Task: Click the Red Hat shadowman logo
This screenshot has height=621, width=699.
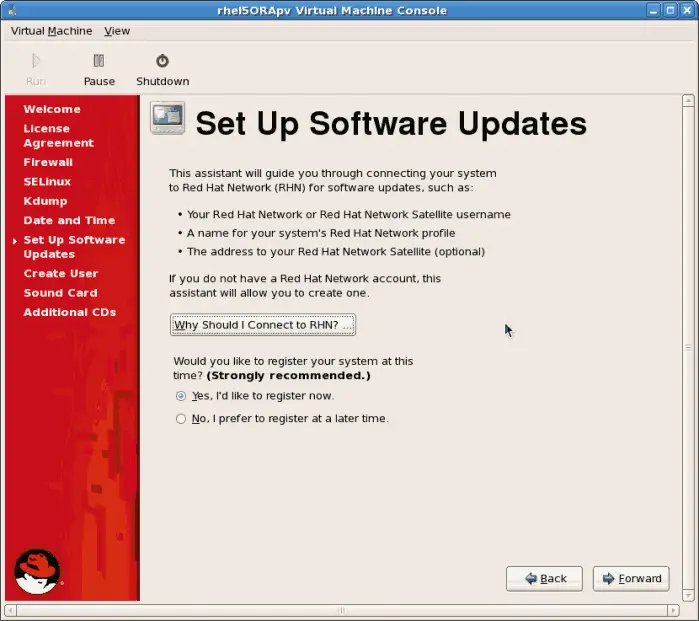Action: coord(37,571)
